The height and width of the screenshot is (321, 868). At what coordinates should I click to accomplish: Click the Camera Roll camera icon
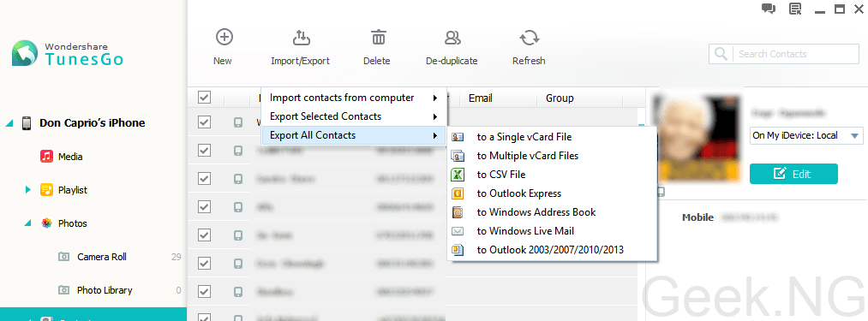[x=64, y=257]
